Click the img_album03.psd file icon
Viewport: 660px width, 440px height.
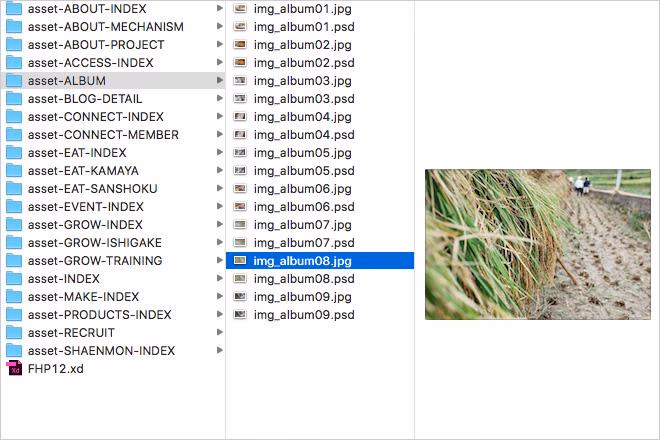click(240, 98)
